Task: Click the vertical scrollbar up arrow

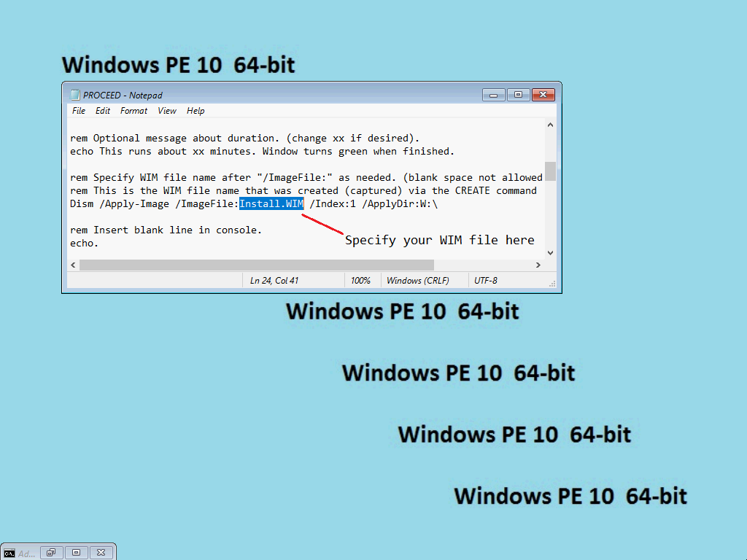Action: tap(550, 125)
